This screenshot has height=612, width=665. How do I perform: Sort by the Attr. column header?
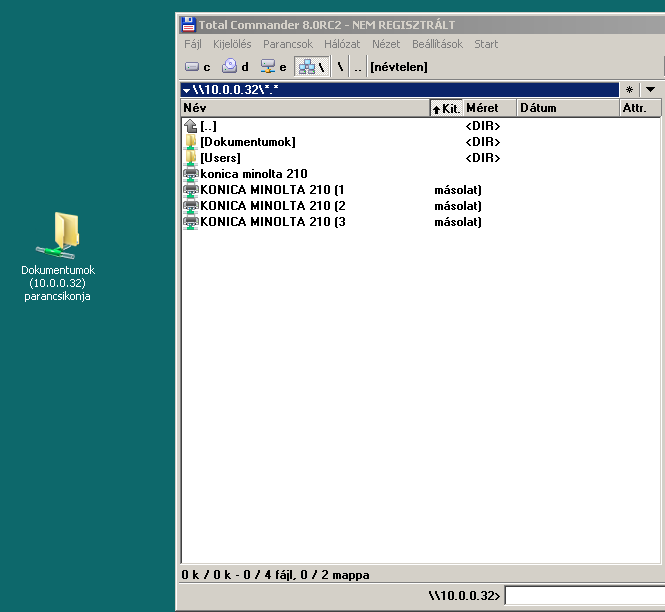640,108
